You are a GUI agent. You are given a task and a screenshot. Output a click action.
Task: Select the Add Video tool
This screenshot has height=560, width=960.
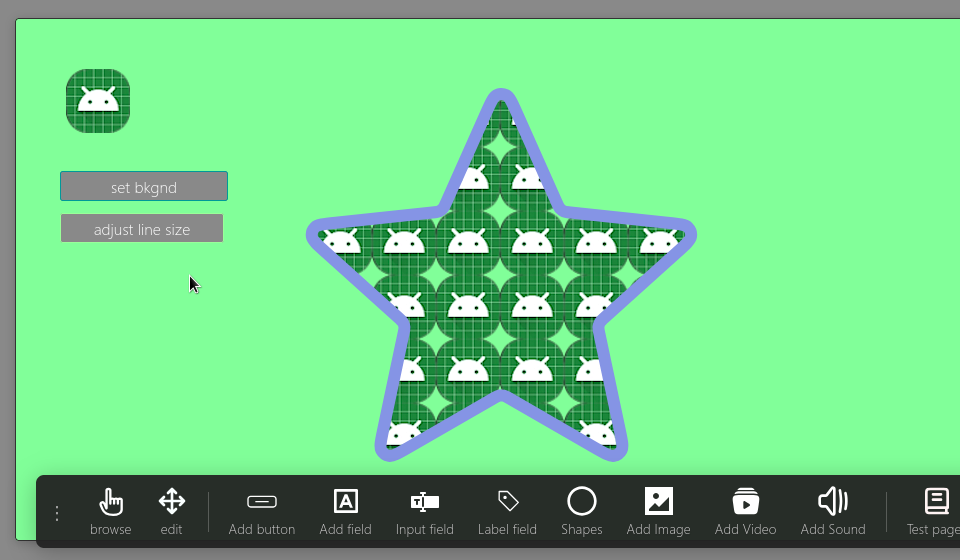click(745, 511)
